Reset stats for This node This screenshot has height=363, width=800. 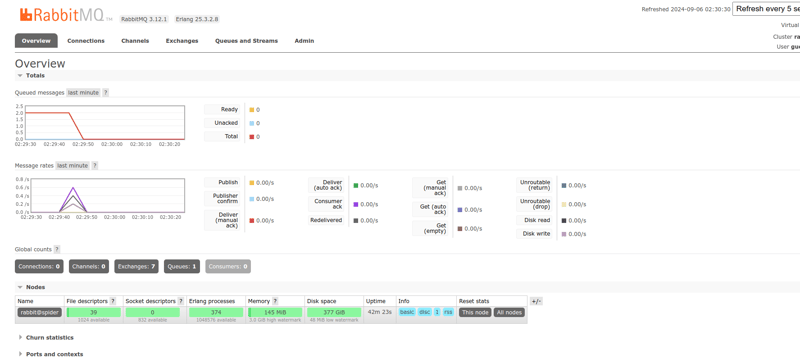click(474, 312)
